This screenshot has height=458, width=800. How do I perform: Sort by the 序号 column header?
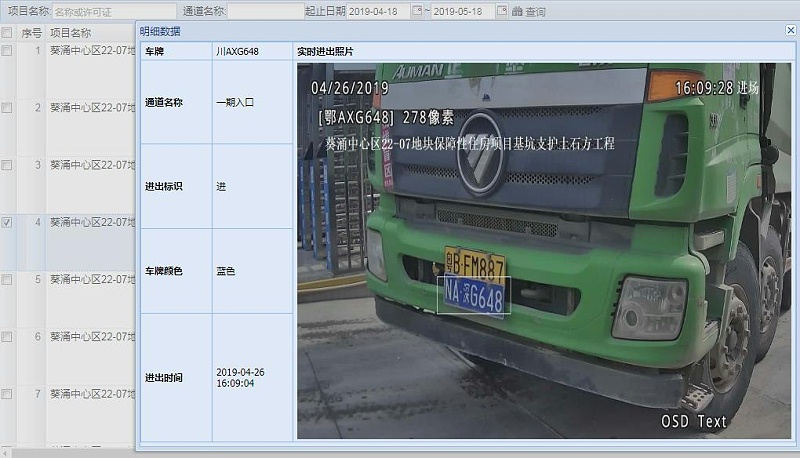point(31,33)
